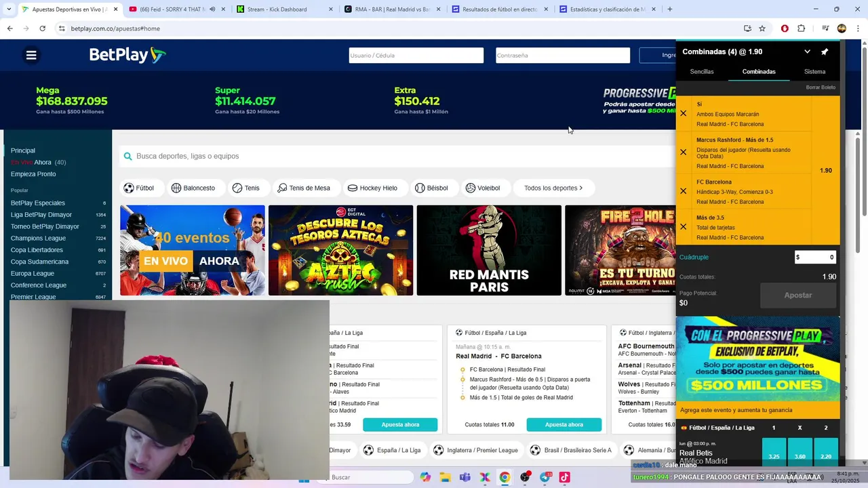Open Chrome extensions puzzle icon
The width and height of the screenshot is (868, 488).
801,28
